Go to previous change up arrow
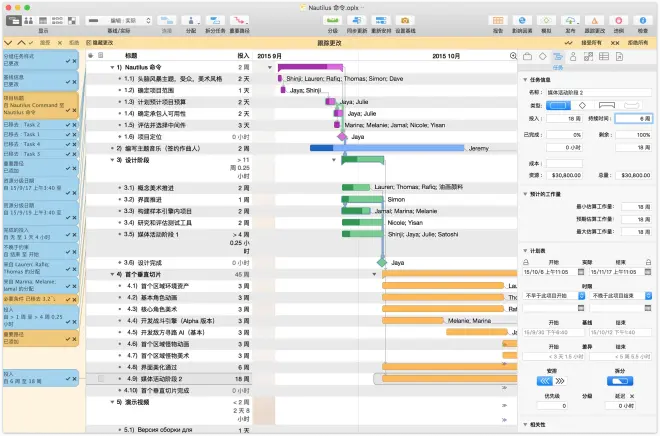The width and height of the screenshot is (660, 436). tap(21, 43)
